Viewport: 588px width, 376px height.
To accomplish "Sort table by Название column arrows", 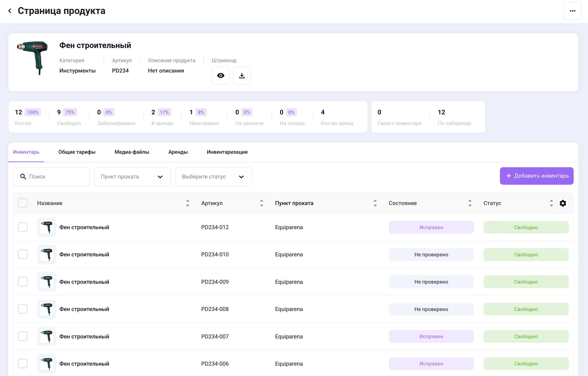I will point(188,203).
